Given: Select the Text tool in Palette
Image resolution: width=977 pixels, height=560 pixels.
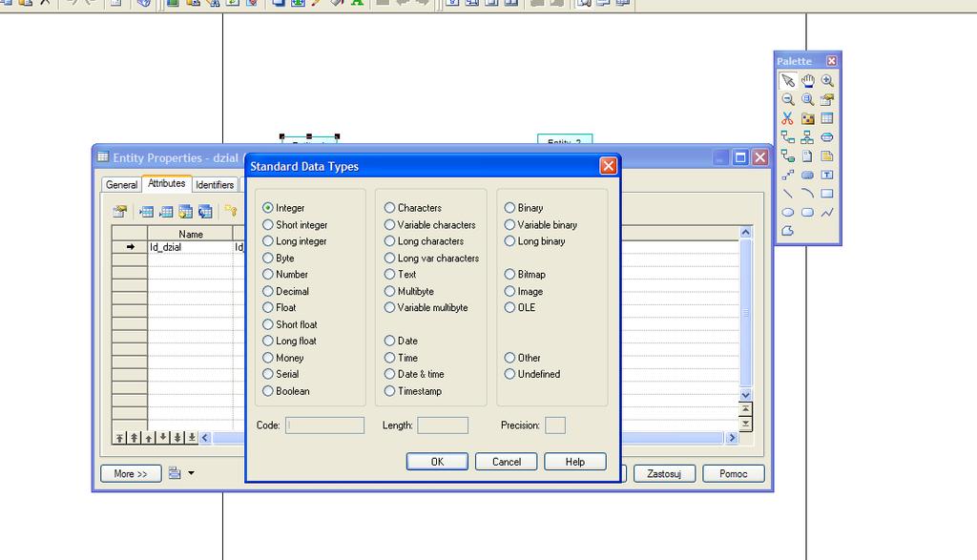Looking at the screenshot, I should tap(827, 175).
